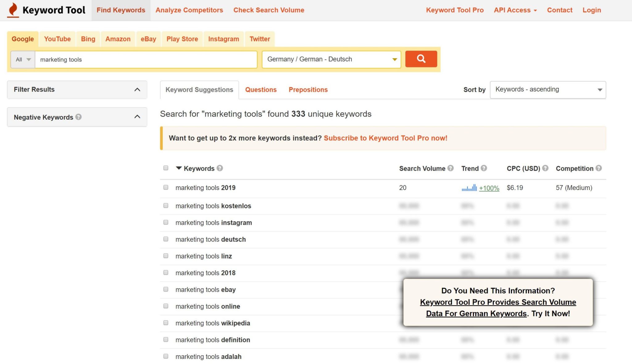This screenshot has width=632, height=364.
Task: Click help icon next to Trend header
Action: click(x=484, y=168)
